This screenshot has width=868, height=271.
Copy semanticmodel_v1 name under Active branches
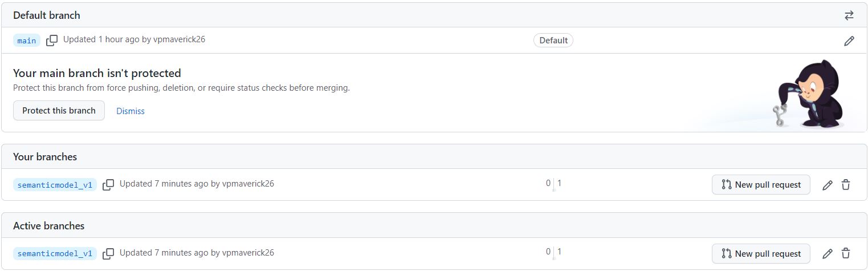pos(108,253)
